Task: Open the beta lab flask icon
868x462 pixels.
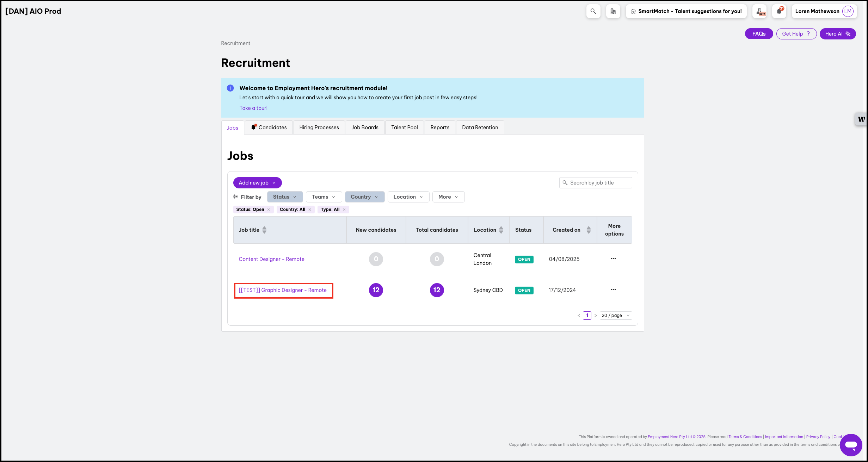Action: coord(759,11)
